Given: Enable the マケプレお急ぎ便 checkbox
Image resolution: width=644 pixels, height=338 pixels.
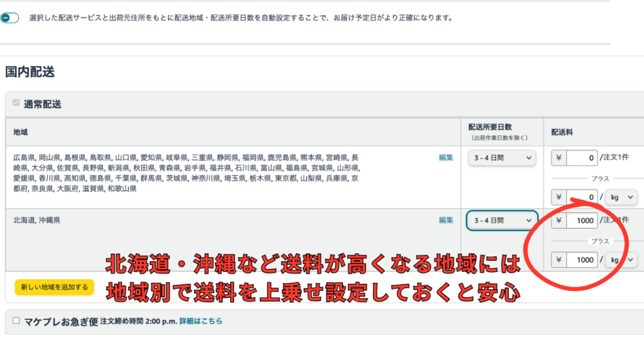Looking at the screenshot, I should (x=16, y=320).
